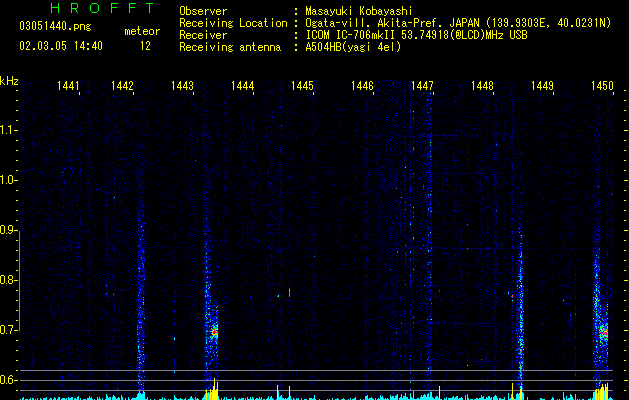Image resolution: width=629 pixels, height=400 pixels.
Task: Click the 1.1 kHz frequency tick label
Action: [8, 130]
